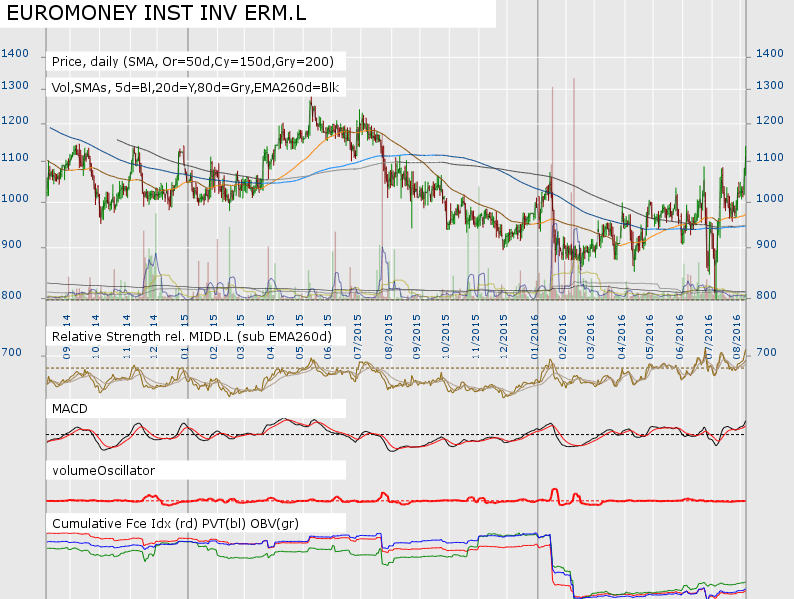Click the 'Vol,SMAs, 5d=Bl,20d=Y,80d=Gry,EMA260d=Blk' label

click(195, 88)
